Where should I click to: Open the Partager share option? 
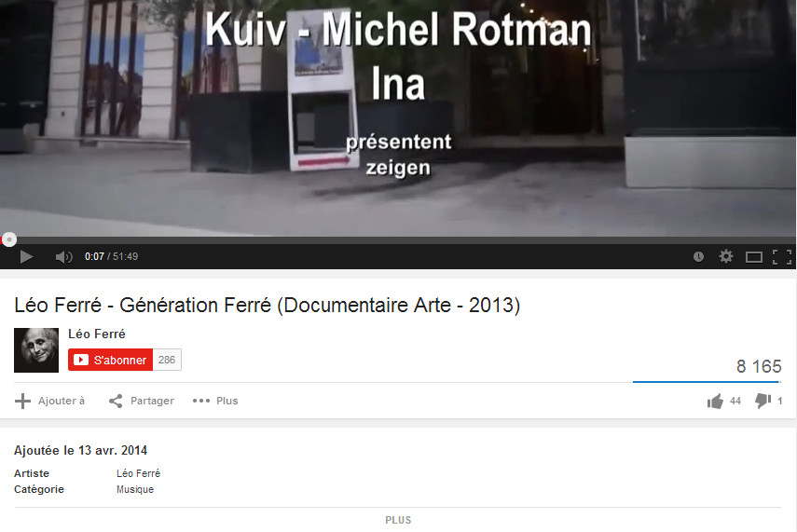pos(142,401)
